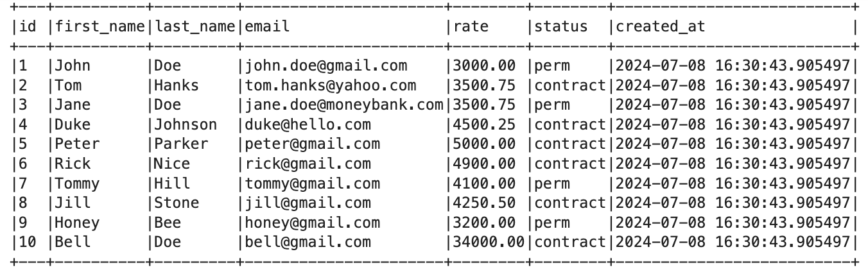868x272 pixels.
Task: Click the first name Honey
Action: (x=77, y=223)
